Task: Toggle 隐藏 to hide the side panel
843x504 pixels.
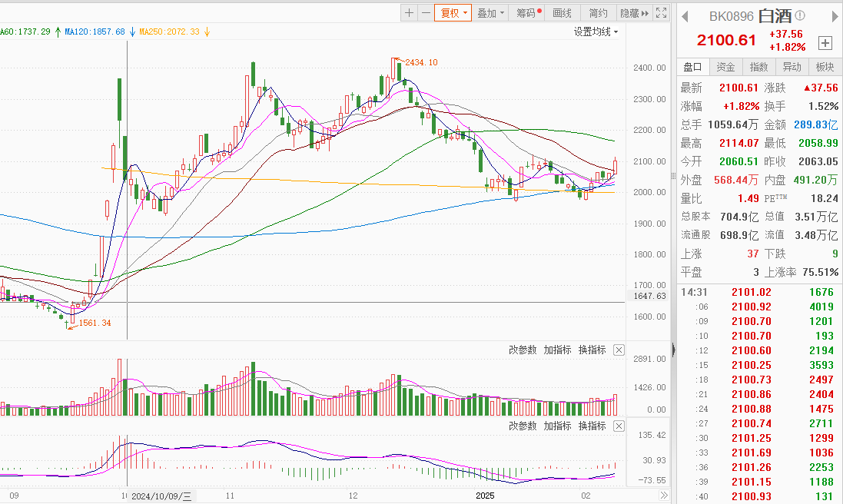Action: click(x=633, y=13)
